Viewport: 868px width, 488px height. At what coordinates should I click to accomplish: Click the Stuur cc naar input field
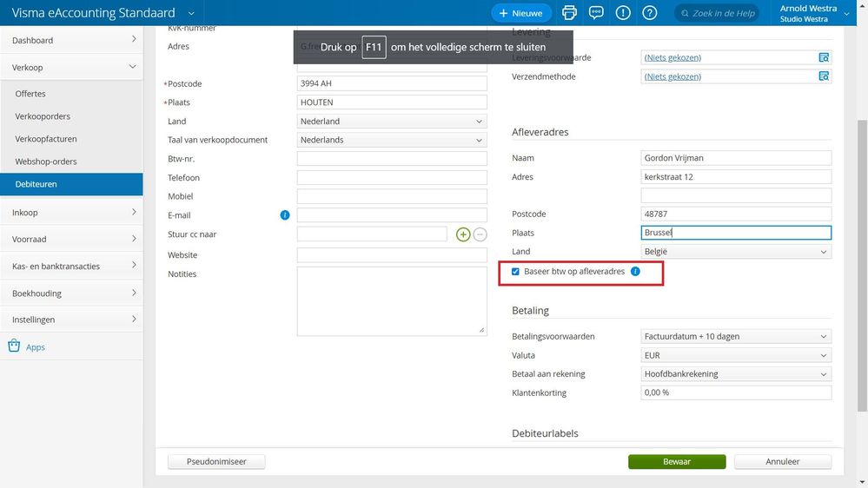tap(372, 234)
